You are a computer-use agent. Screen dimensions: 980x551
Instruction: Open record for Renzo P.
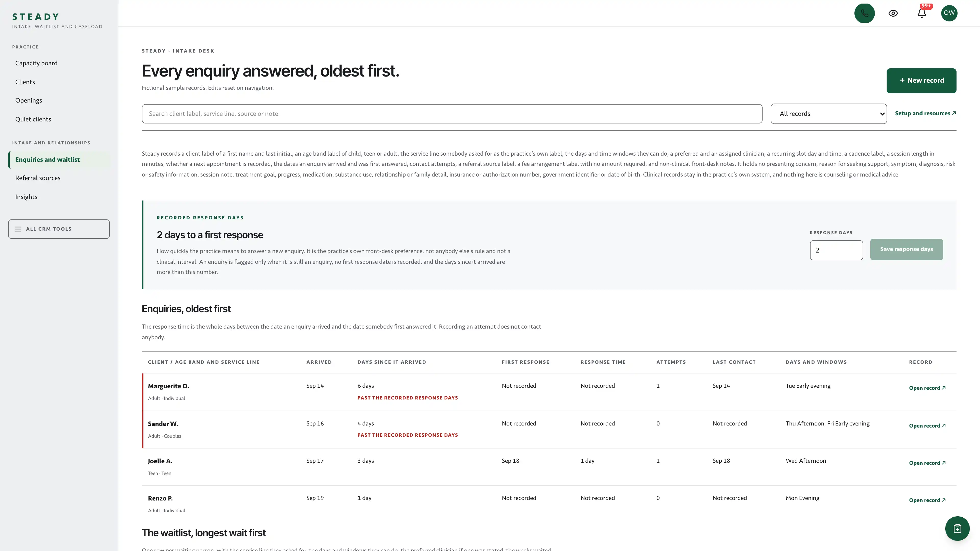click(927, 500)
